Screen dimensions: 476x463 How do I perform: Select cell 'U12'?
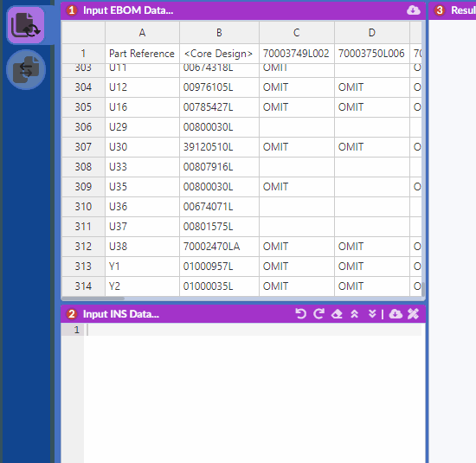pos(142,87)
